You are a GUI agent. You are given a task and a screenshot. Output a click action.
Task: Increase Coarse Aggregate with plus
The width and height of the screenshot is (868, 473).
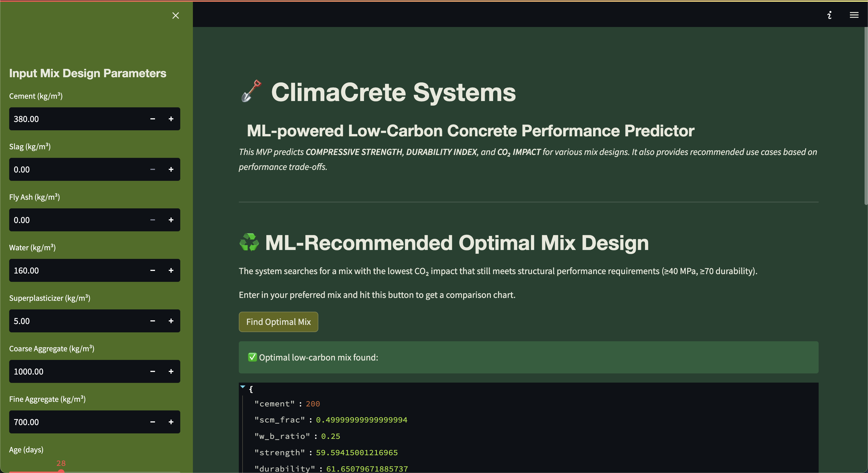pos(171,372)
